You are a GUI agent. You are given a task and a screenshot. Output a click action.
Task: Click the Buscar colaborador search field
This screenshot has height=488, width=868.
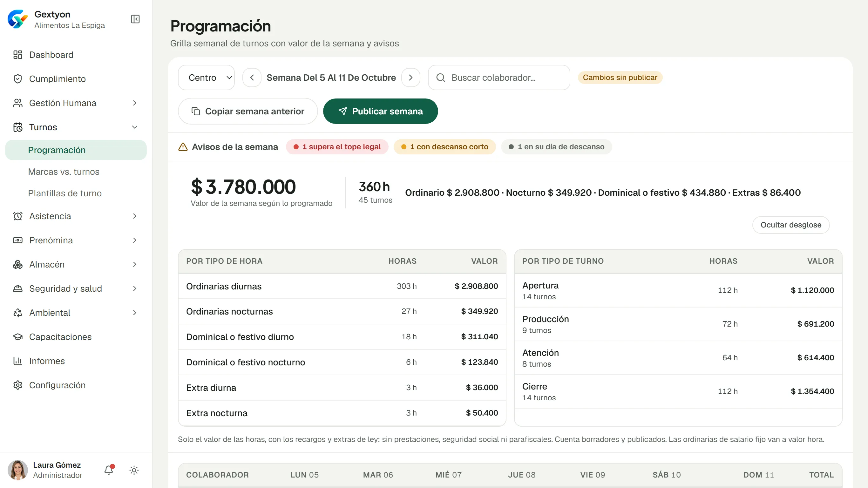499,78
